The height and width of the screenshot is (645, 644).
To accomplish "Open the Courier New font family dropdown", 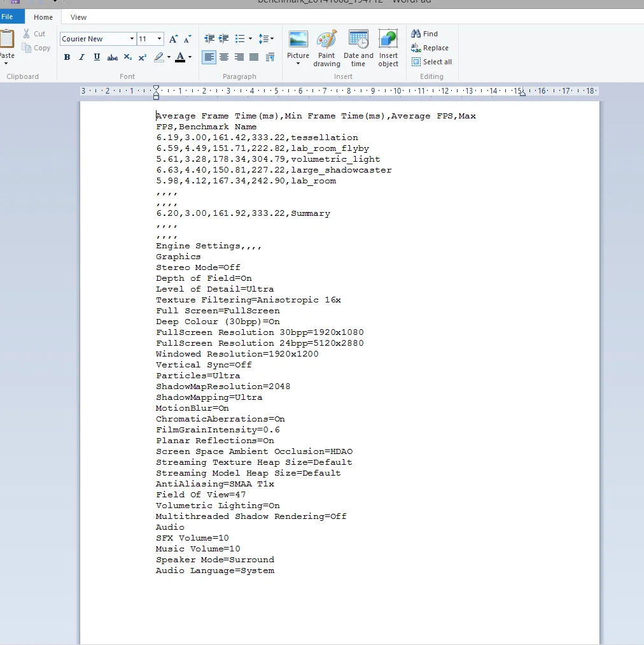I will [132, 39].
